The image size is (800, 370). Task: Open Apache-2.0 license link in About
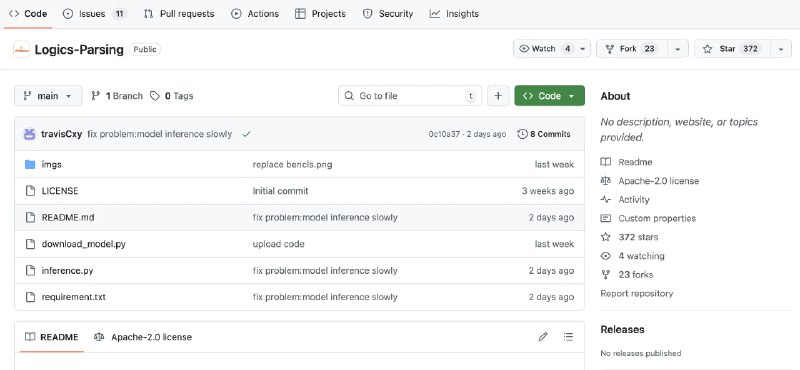[x=650, y=181]
